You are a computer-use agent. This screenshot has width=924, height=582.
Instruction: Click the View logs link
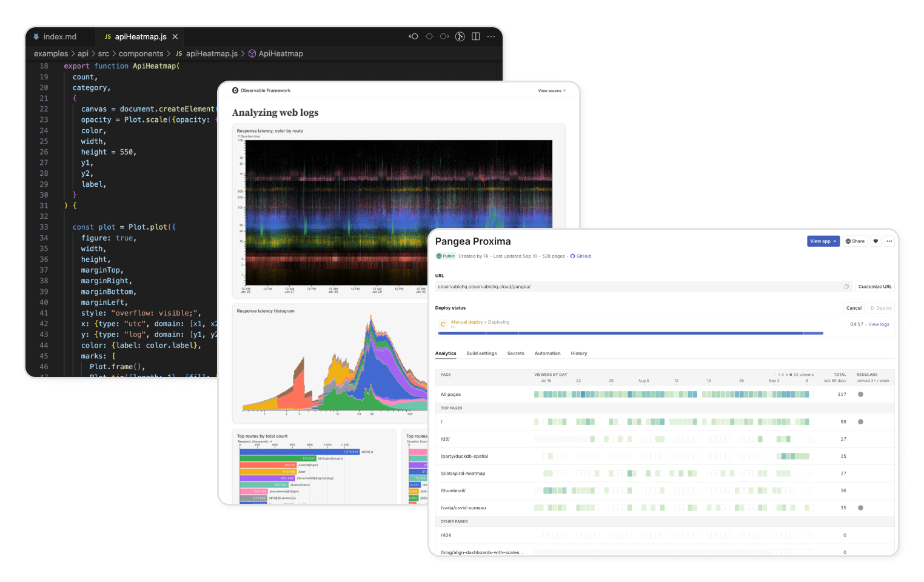(879, 324)
